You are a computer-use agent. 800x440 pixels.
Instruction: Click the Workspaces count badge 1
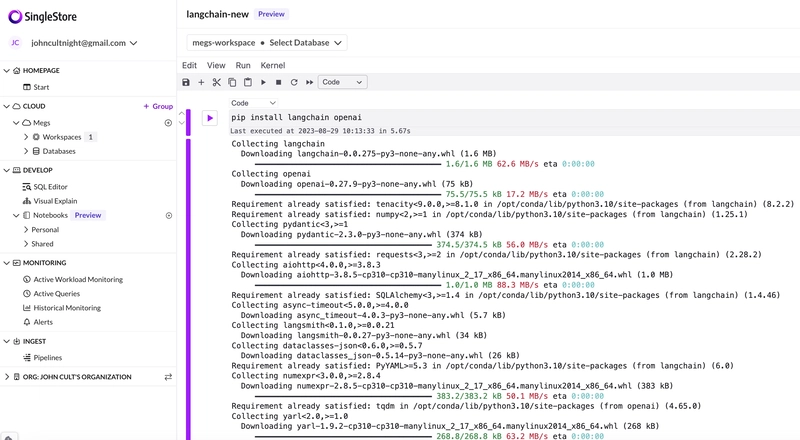91,137
